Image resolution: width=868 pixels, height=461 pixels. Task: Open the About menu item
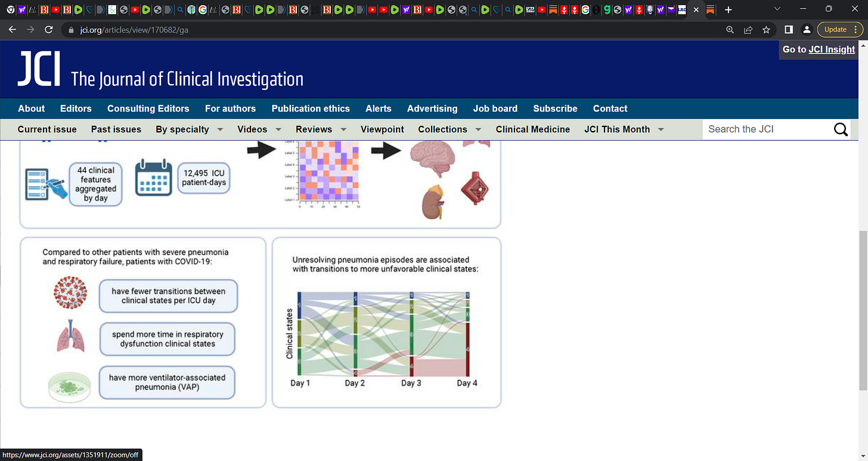point(31,108)
